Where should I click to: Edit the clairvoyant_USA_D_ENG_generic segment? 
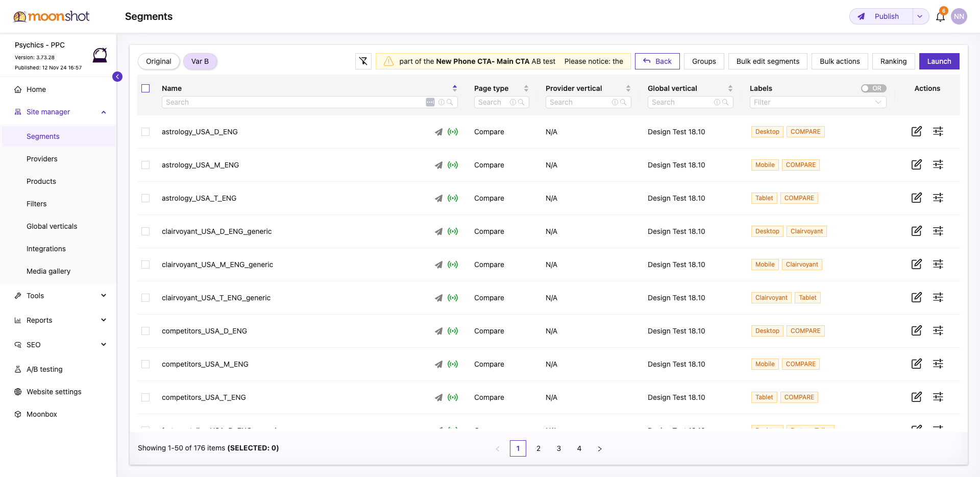[x=917, y=231]
